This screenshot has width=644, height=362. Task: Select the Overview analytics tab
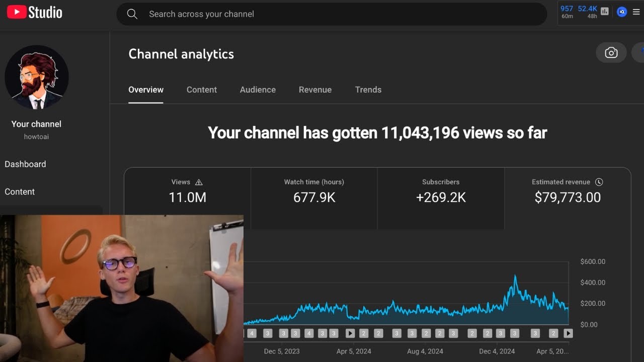[146, 89]
